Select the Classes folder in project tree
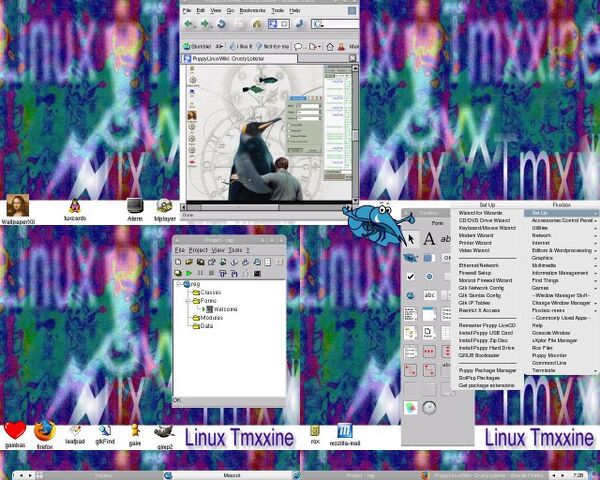 (x=207, y=292)
